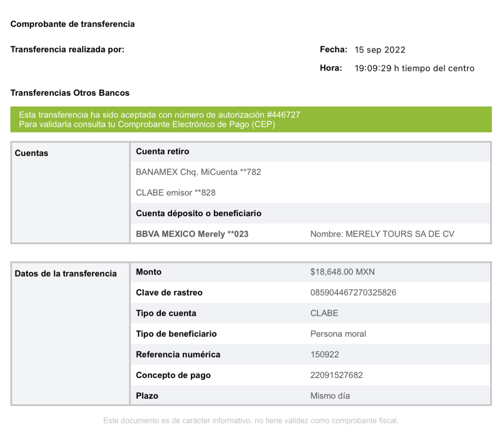This screenshot has height=440, width=504.
Task: Click the 'Datos de la transferencia' label
Action: [x=66, y=273]
